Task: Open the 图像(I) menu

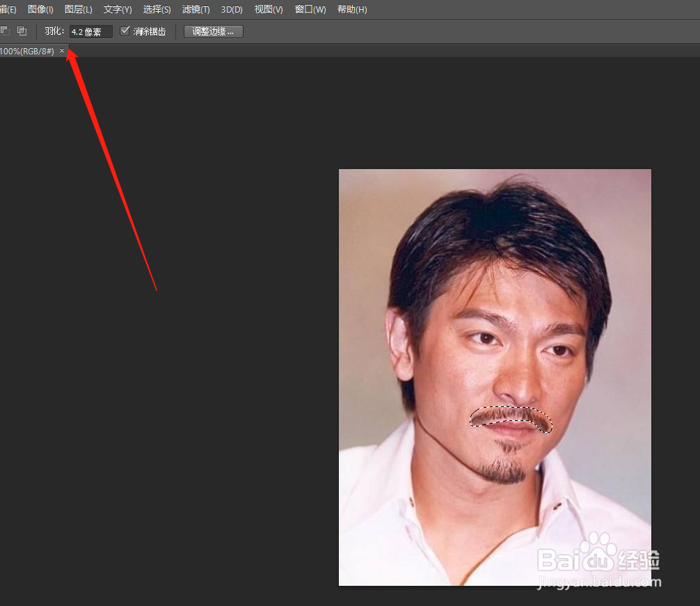Action: 40,9
